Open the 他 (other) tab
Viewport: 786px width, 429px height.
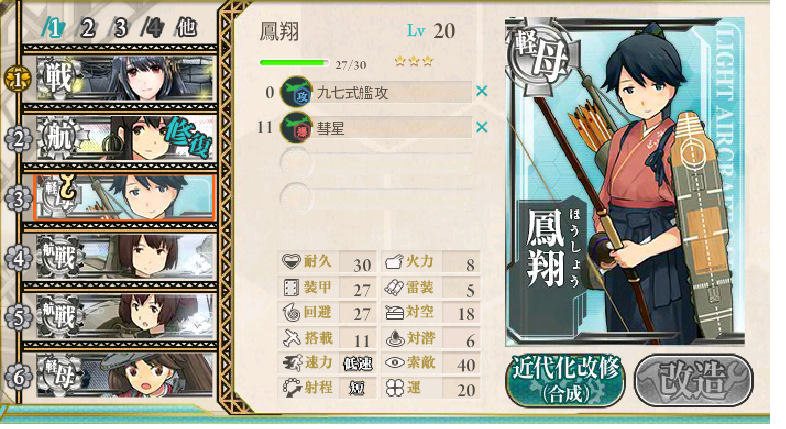click(186, 28)
